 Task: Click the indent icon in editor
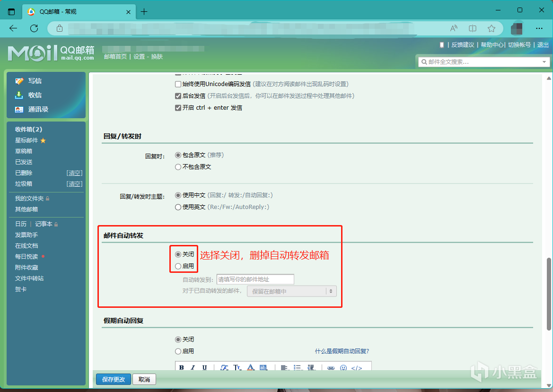(x=311, y=367)
